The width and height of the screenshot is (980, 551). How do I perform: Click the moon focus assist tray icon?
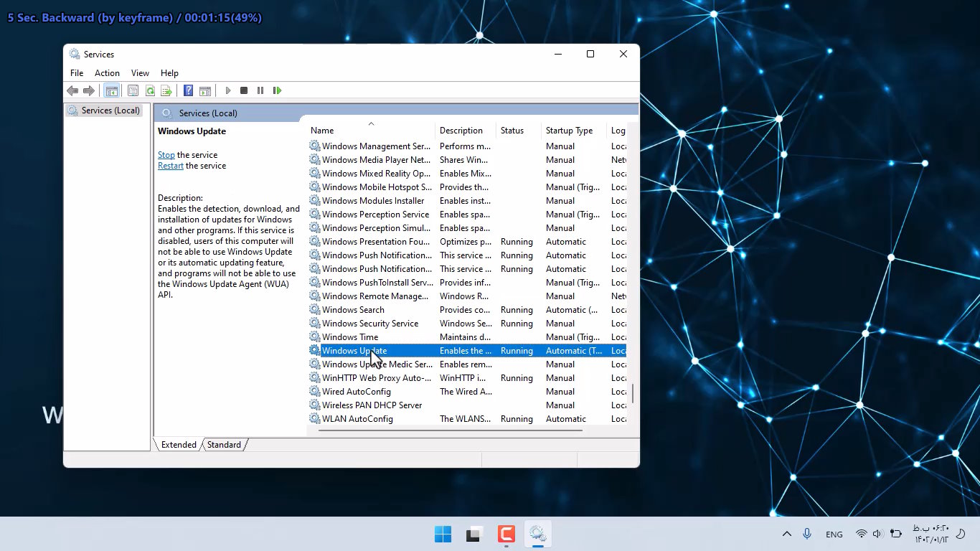961,534
